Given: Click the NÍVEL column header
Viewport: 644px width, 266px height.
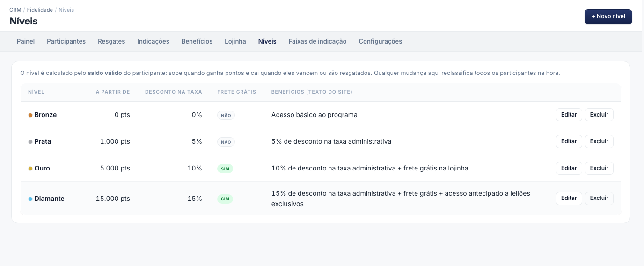Looking at the screenshot, I should [x=36, y=92].
